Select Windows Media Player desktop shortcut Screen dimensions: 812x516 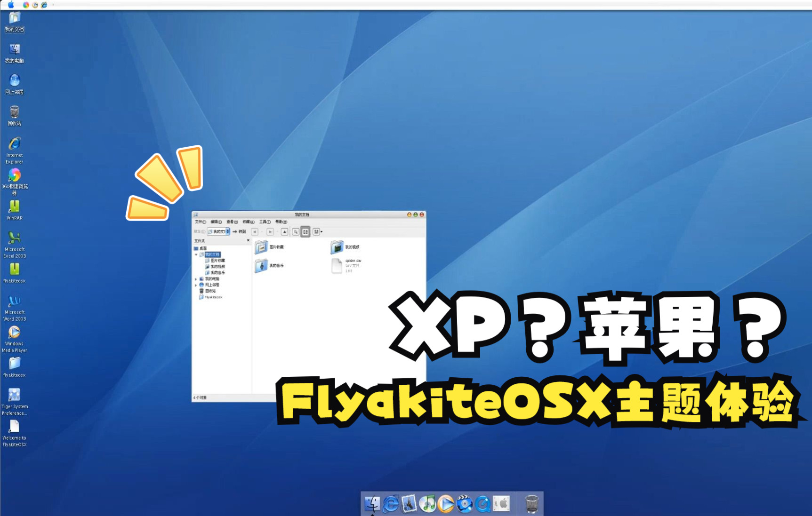pyautogui.click(x=15, y=339)
